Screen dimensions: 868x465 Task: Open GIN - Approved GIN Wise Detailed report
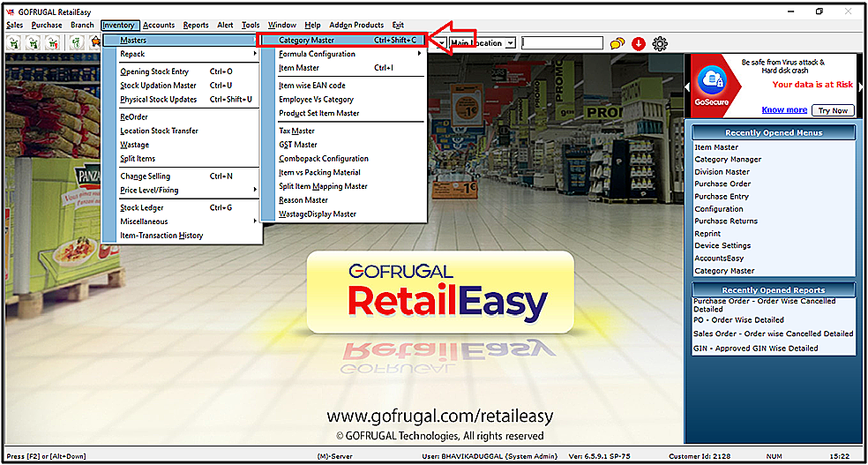[x=756, y=349]
